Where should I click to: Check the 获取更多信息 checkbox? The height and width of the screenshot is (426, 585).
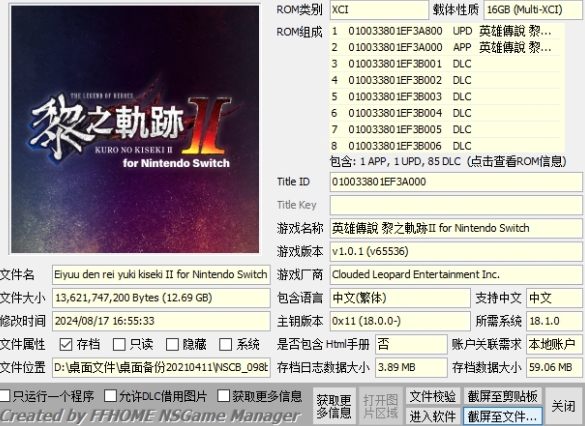[x=223, y=396]
